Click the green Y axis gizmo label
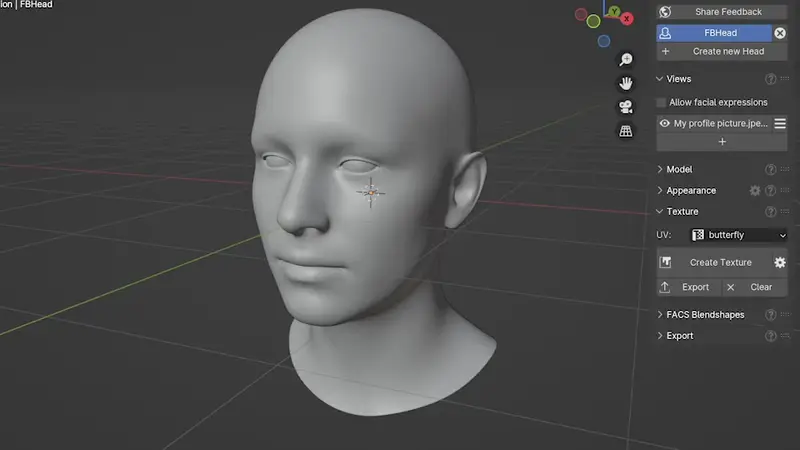Screen dimensions: 800x450 (614, 11)
